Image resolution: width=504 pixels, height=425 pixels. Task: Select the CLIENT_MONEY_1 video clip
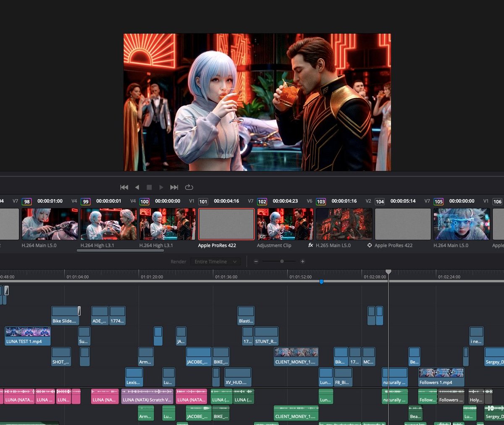click(x=296, y=357)
